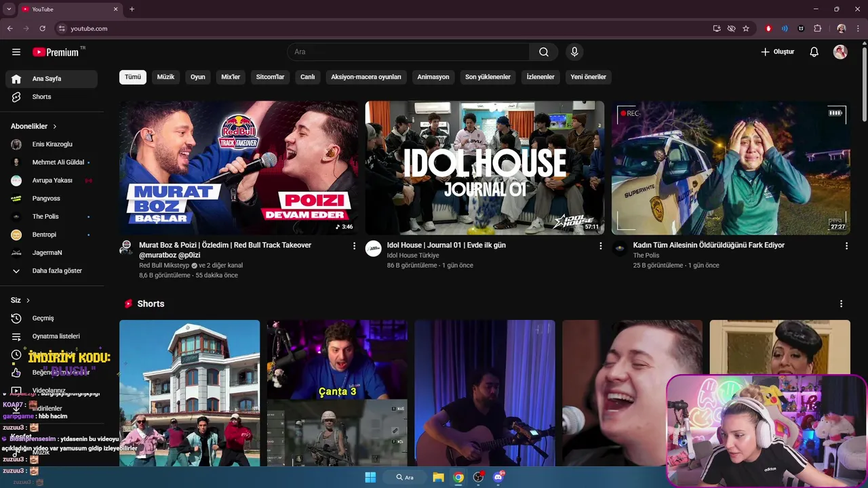The image size is (868, 488).
Task: Open the guitar player Shorts video
Action: click(x=485, y=393)
